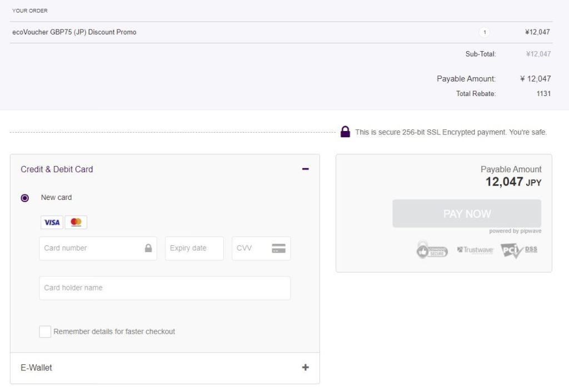Click the 12,047 JPY payable amount

click(513, 182)
